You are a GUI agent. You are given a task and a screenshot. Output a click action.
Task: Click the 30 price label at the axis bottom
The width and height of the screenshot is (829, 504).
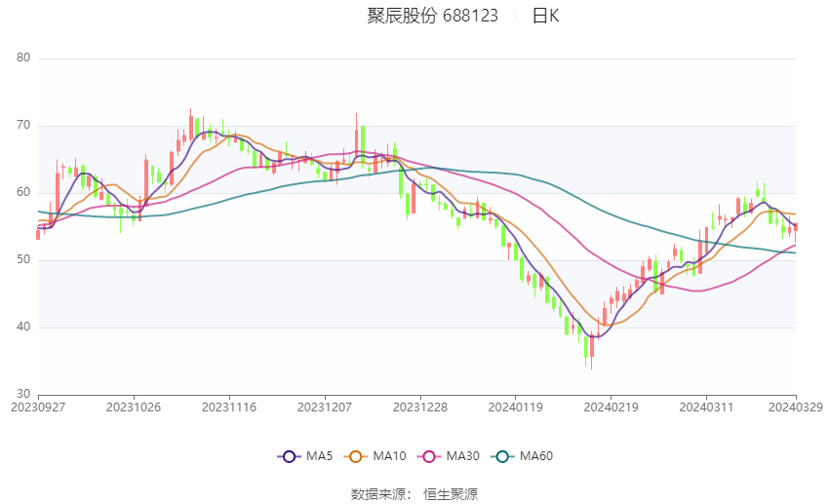coord(24,394)
